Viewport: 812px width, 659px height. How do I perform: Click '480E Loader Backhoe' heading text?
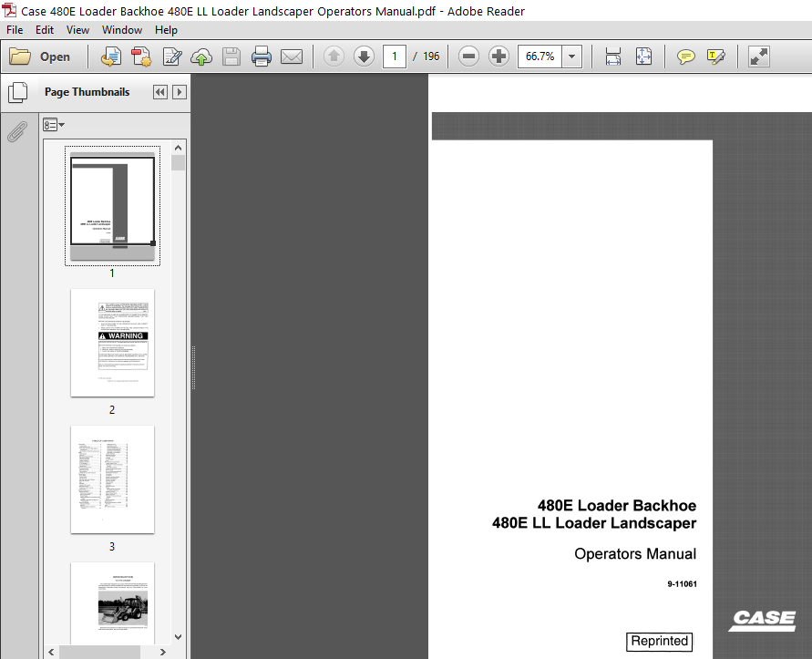pos(617,506)
